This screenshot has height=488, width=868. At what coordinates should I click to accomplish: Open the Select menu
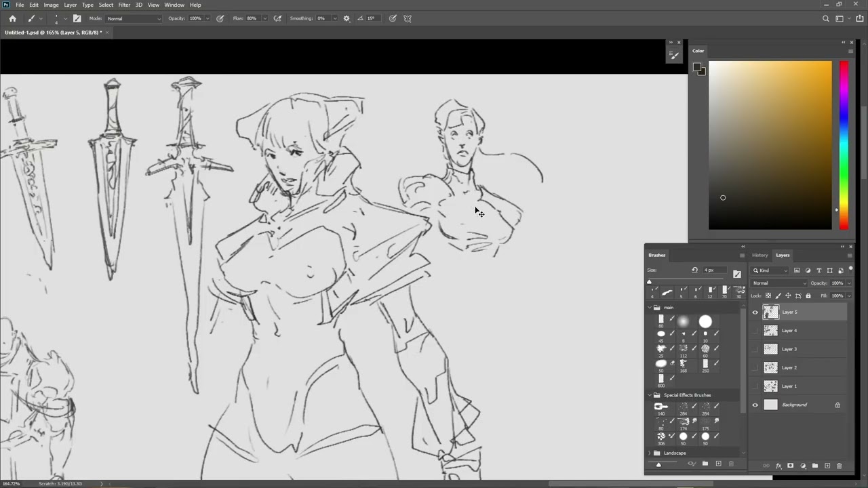pyautogui.click(x=106, y=5)
